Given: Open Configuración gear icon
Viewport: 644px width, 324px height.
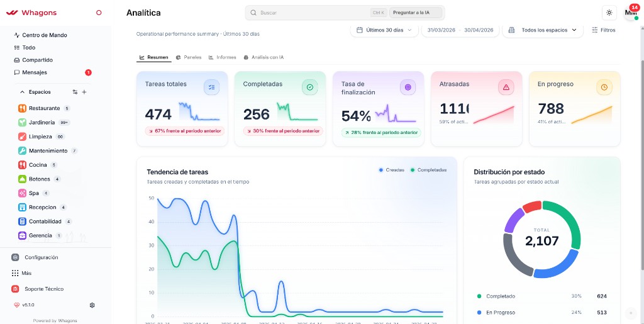Looking at the screenshot, I should [x=15, y=257].
